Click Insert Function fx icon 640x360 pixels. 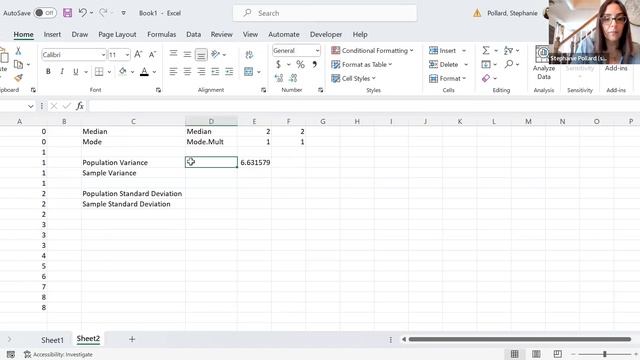click(x=80, y=106)
